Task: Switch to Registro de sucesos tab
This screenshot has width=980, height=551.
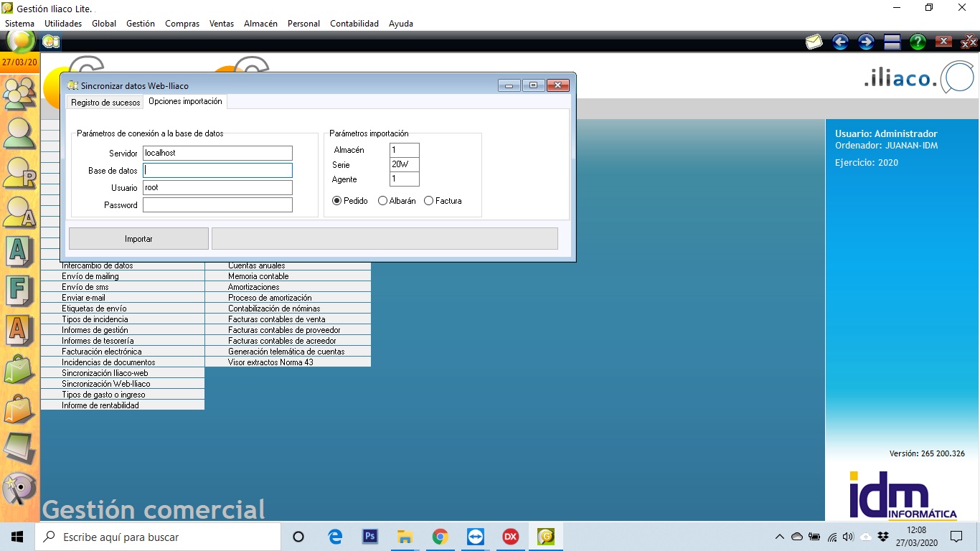Action: (105, 103)
